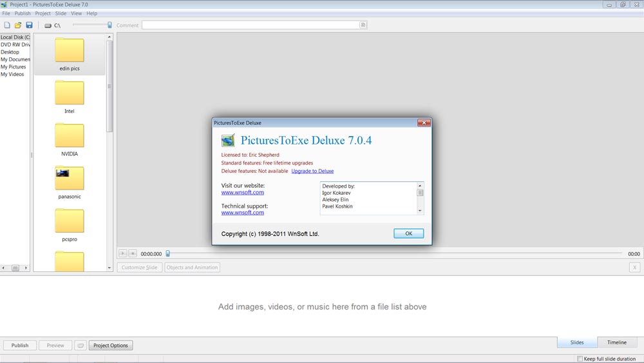Select My Pictures in folder tree

pos(13,66)
